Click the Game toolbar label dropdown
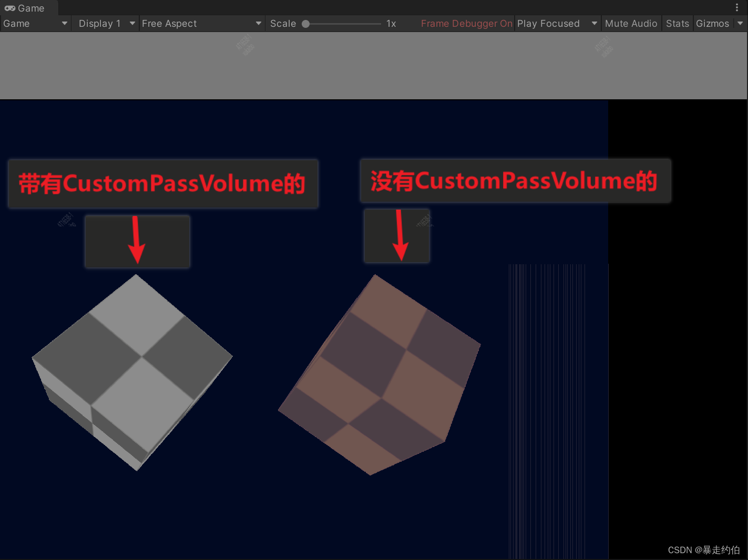The height and width of the screenshot is (560, 748). [34, 23]
